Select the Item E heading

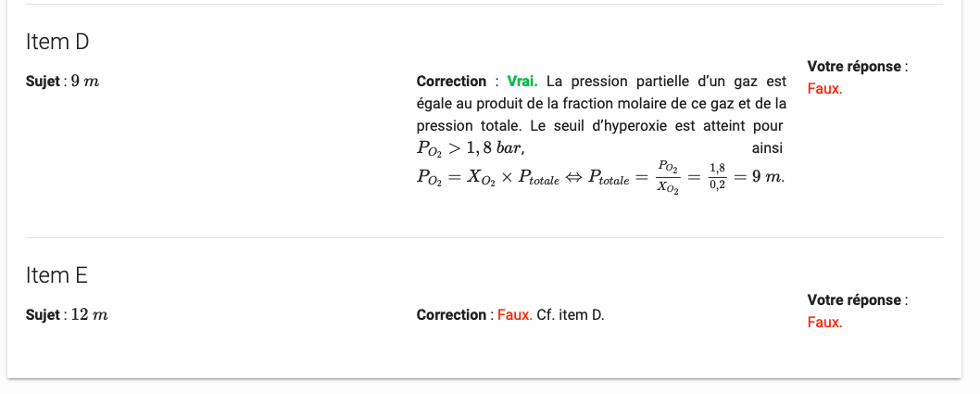pos(57,275)
